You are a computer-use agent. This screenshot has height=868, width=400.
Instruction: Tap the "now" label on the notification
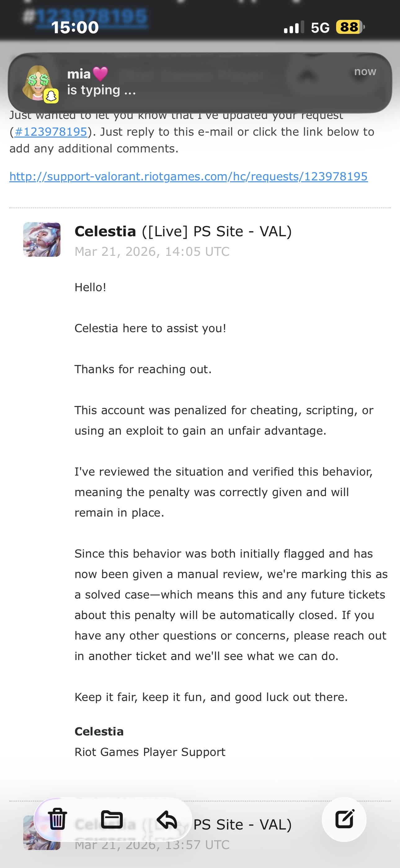click(365, 71)
